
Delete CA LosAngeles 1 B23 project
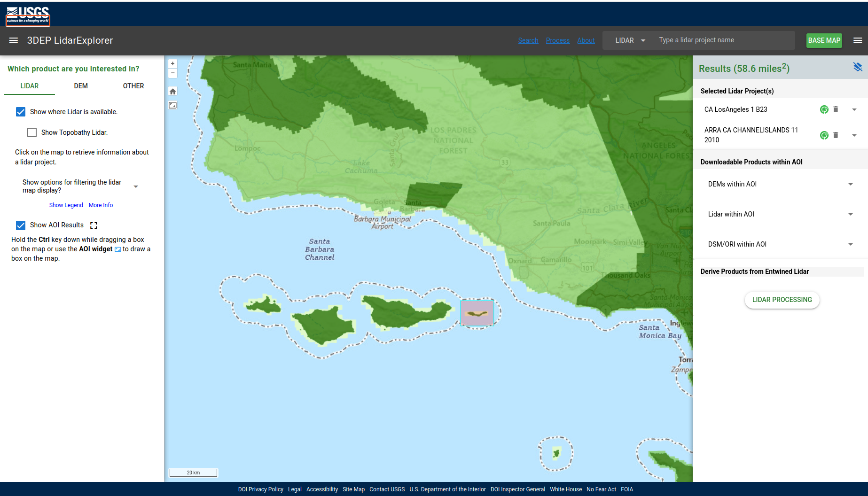836,109
